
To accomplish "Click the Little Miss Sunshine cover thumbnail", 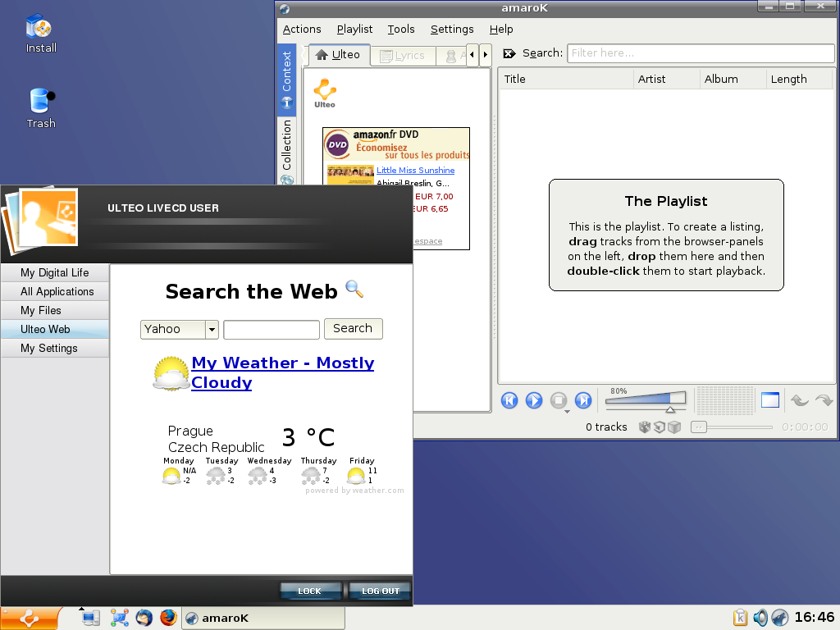I will 350,175.
